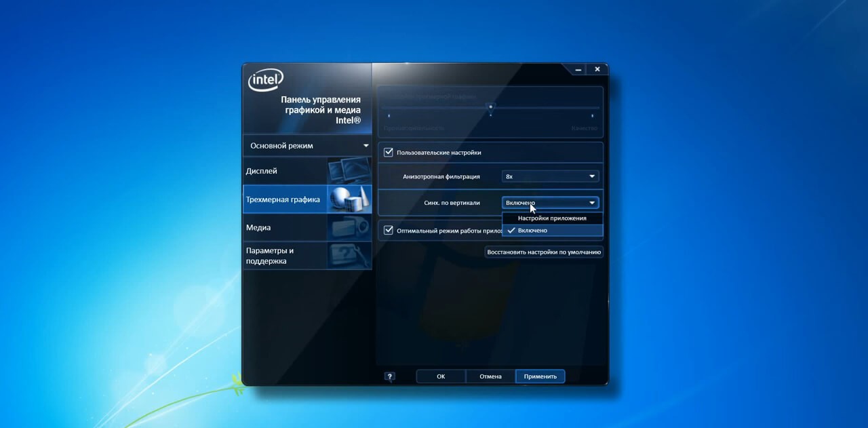Click Восстановить настройки по умолчанию
868x428 pixels.
544,252
